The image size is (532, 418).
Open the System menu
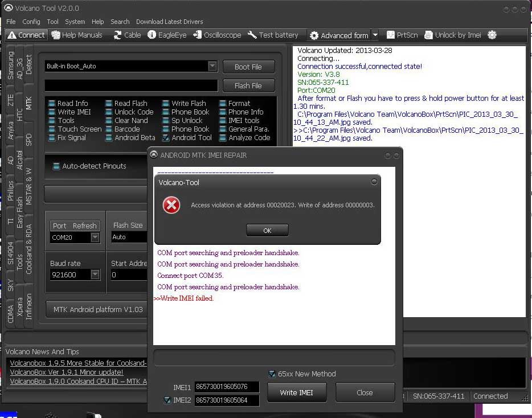coord(75,22)
